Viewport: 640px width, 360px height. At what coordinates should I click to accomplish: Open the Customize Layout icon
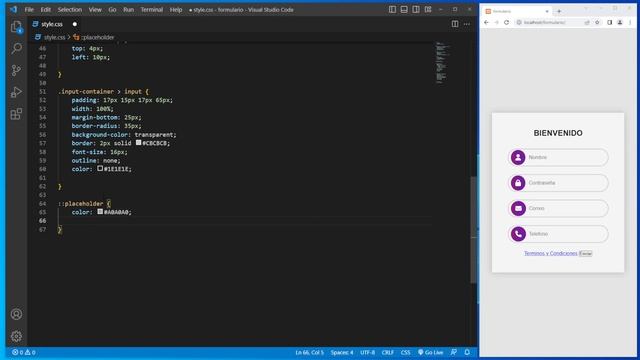tap(428, 9)
